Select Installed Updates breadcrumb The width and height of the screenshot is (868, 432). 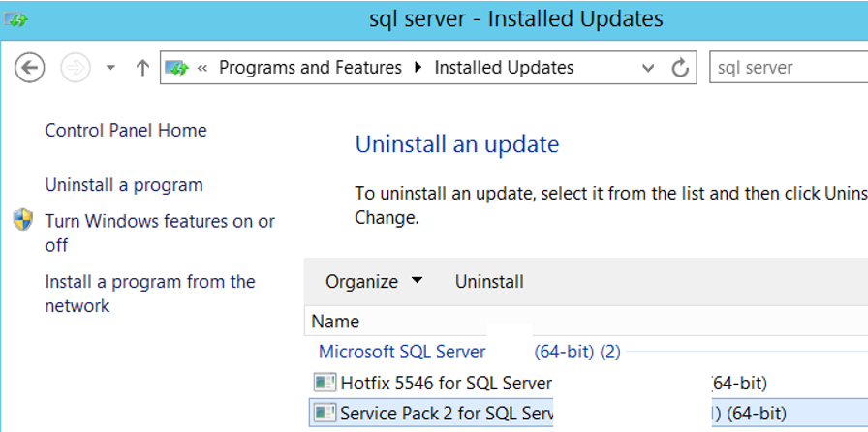click(504, 68)
